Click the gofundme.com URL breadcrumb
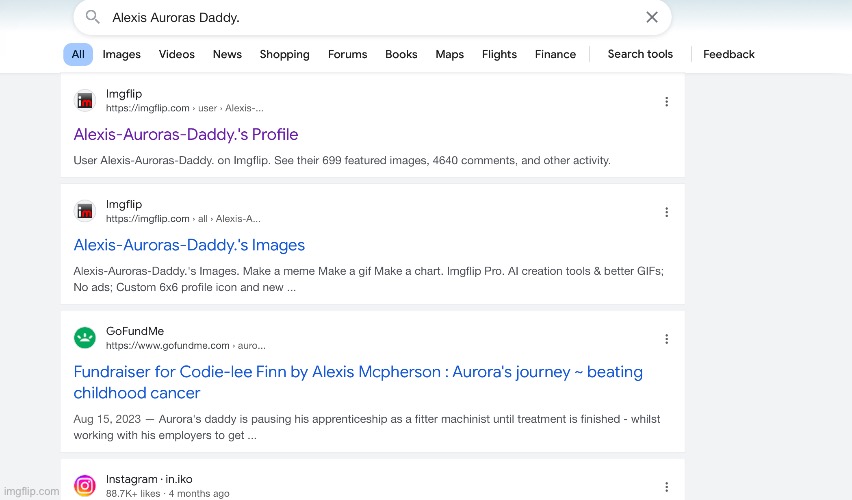This screenshot has width=852, height=500. (186, 346)
